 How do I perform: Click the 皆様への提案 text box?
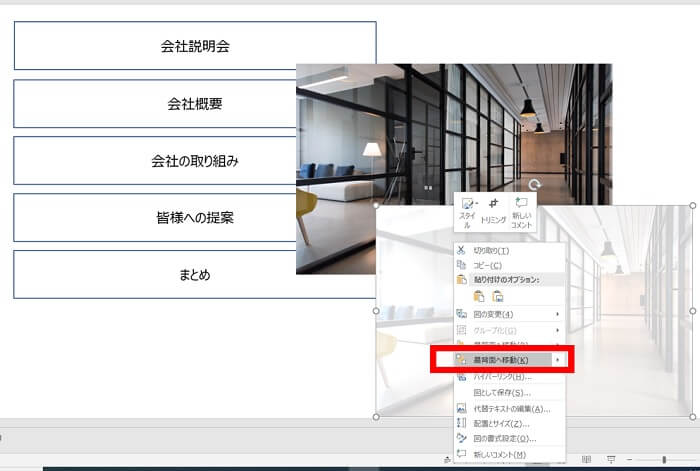(194, 217)
